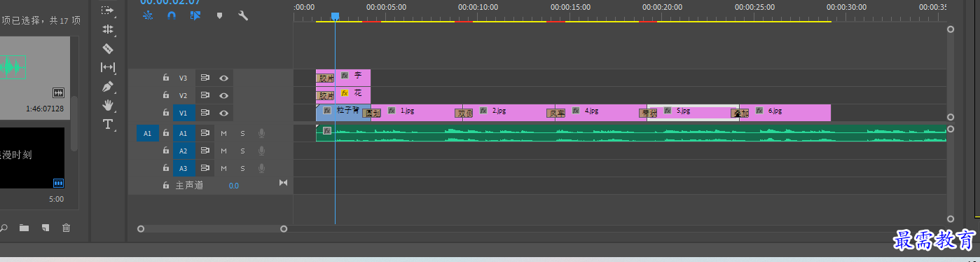Select the 花 clip on V2
Screen dimensions: 980x262
(353, 95)
